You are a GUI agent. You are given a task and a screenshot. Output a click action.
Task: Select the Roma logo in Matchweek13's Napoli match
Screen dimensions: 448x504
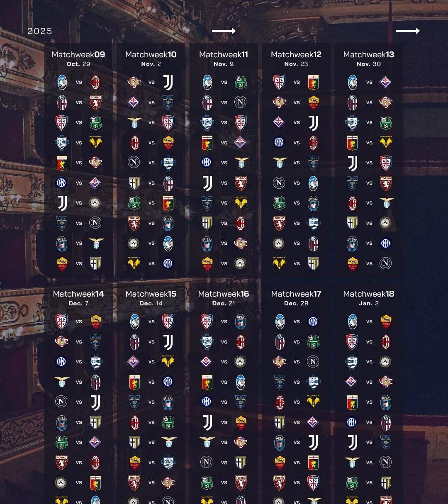[x=352, y=263]
